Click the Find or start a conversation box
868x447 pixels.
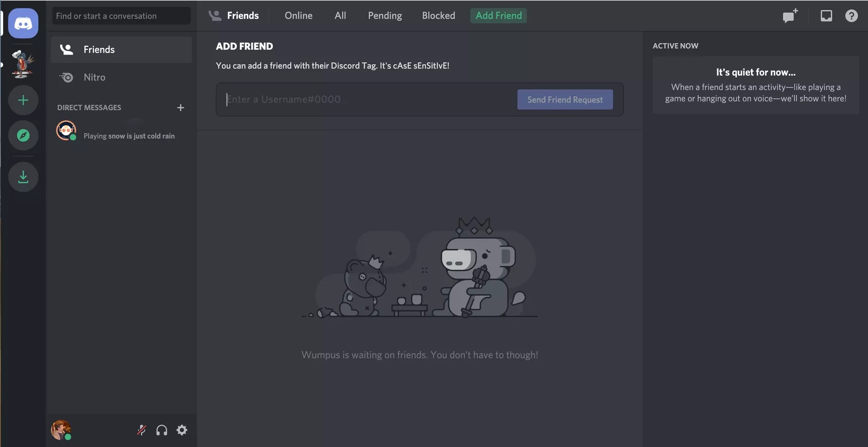[x=121, y=16]
